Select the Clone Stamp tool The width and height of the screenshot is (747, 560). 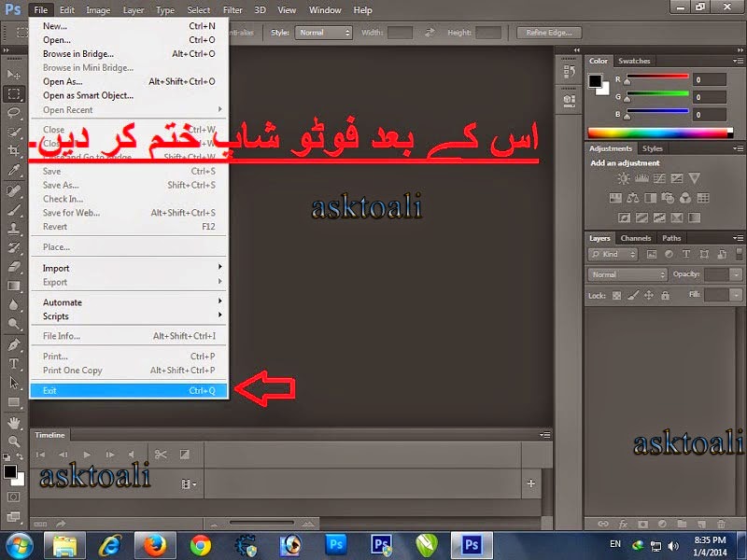14,229
